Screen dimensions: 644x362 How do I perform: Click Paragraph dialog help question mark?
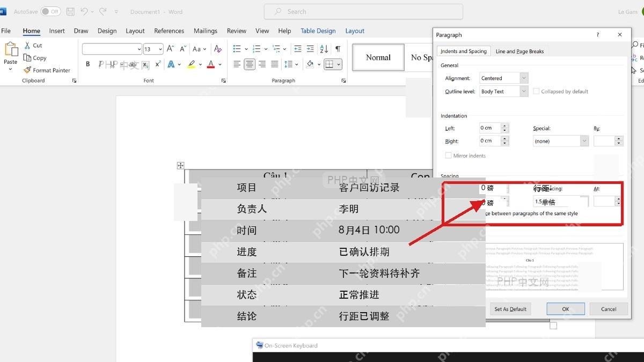click(598, 35)
